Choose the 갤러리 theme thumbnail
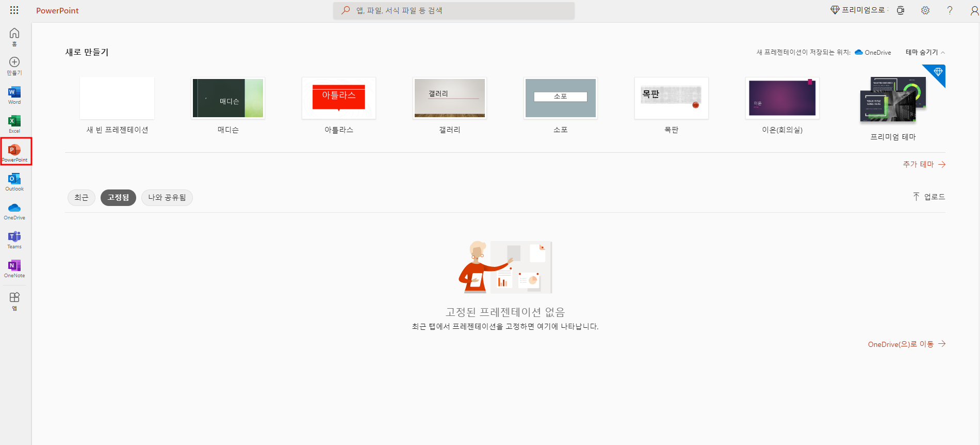The image size is (980, 445). click(x=450, y=98)
